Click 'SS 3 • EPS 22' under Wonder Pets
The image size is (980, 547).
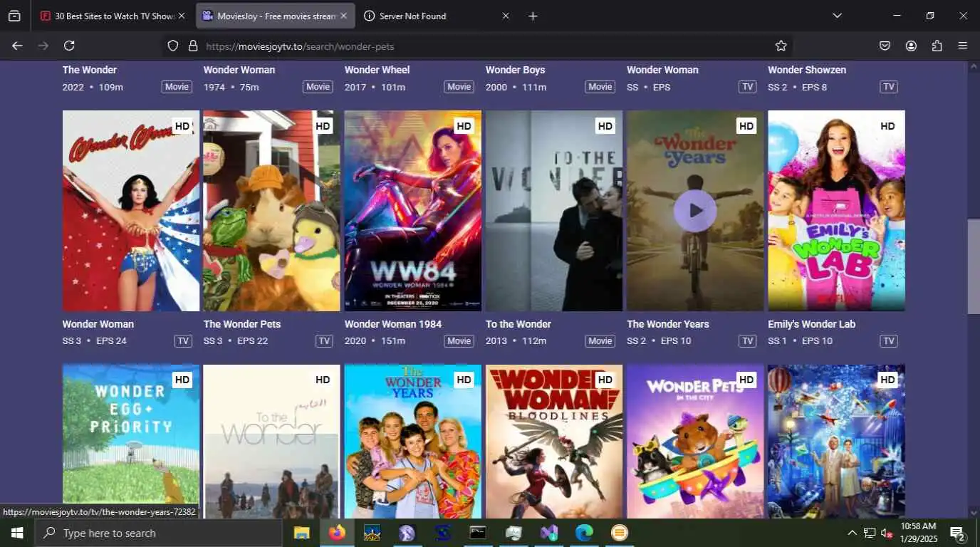[x=236, y=341]
